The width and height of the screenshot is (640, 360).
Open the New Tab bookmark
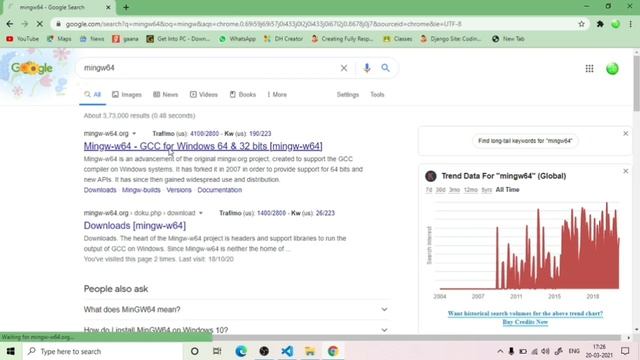pyautogui.click(x=508, y=39)
